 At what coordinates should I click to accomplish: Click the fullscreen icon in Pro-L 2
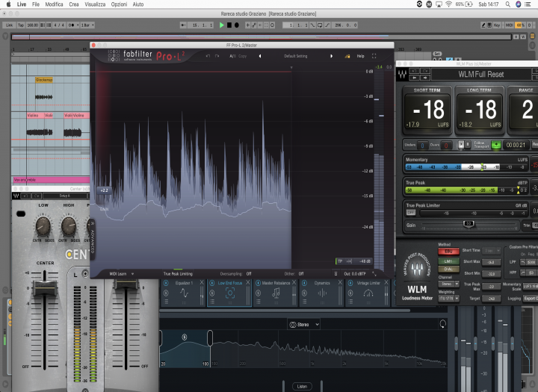(374, 56)
